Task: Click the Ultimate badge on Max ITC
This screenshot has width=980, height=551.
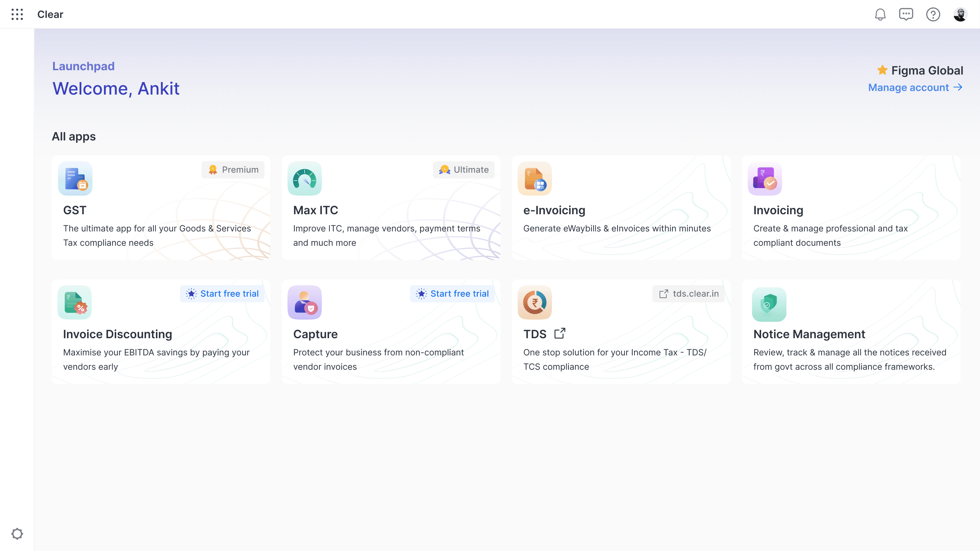Action: [463, 169]
